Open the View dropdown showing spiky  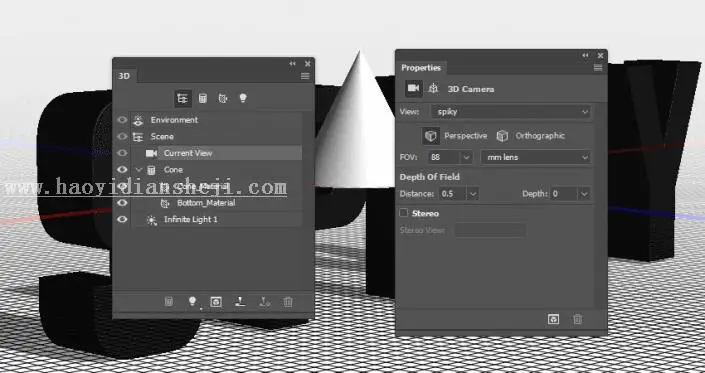[x=510, y=112]
